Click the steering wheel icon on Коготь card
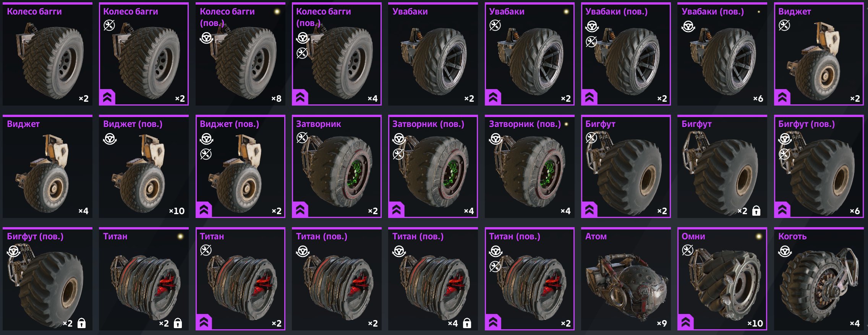Image resolution: width=868 pixels, height=335 pixels. click(785, 251)
